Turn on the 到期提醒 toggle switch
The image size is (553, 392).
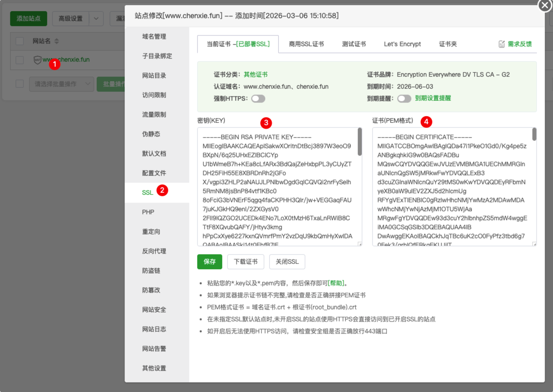click(404, 99)
